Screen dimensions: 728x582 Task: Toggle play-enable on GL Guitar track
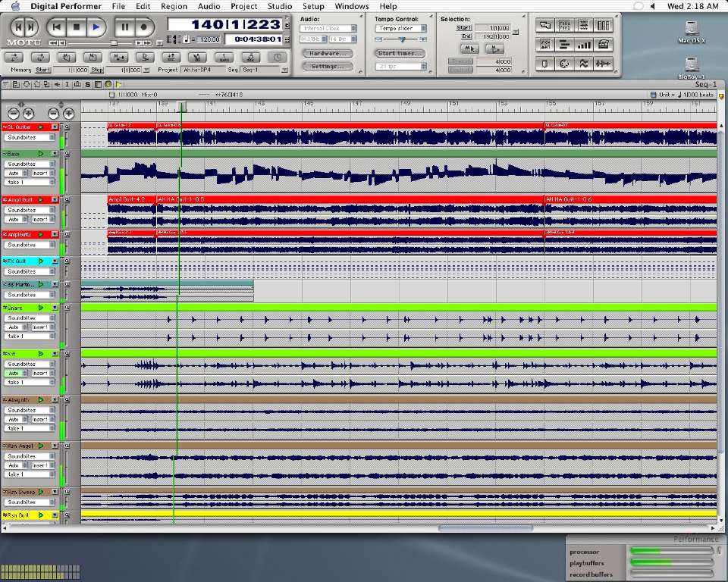click(x=41, y=127)
